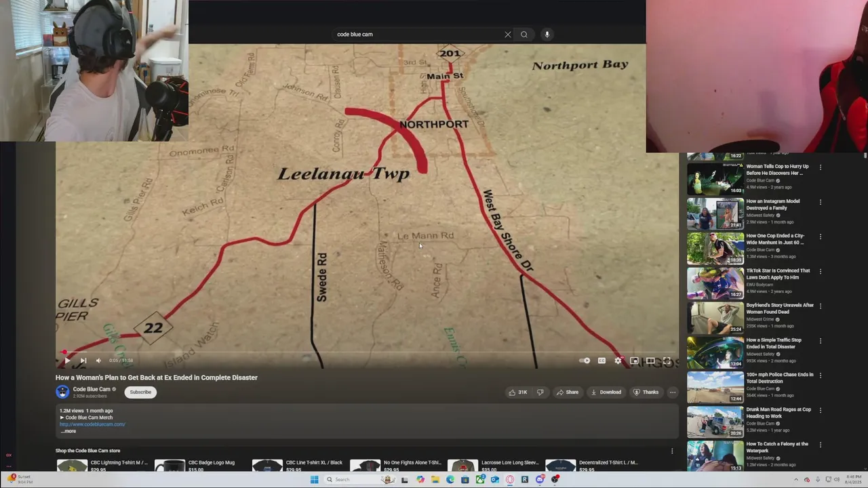Share the video
Viewport: 868px width, 488px height.
[x=568, y=392]
